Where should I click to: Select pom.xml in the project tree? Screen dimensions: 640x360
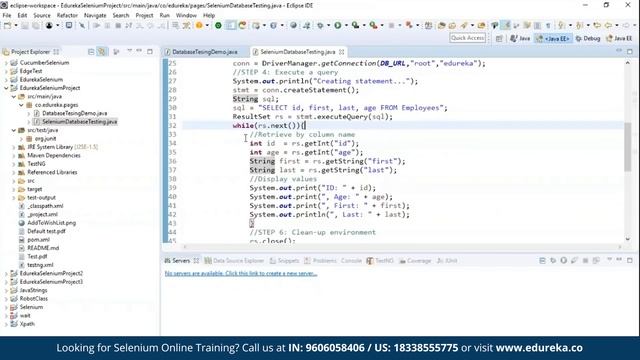(x=38, y=240)
